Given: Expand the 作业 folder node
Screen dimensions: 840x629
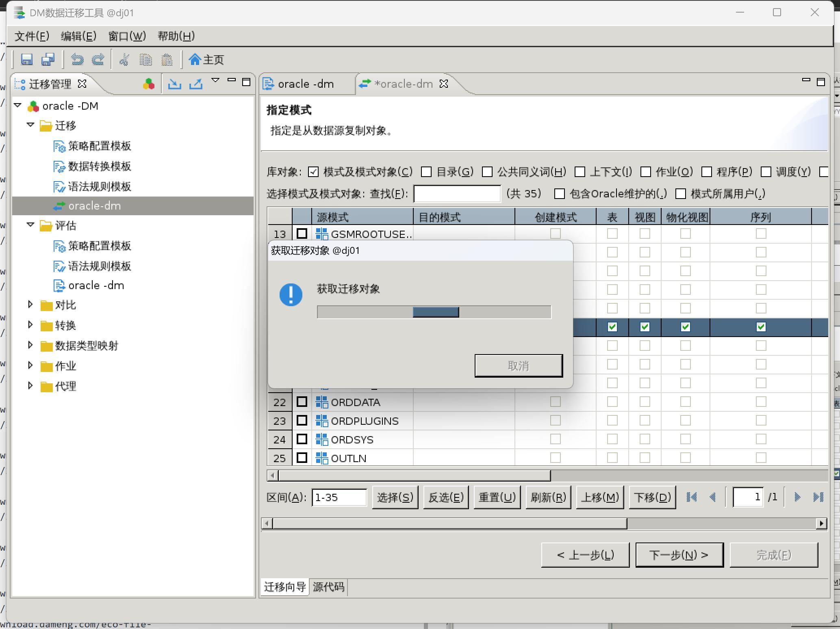Looking at the screenshot, I should (x=30, y=365).
